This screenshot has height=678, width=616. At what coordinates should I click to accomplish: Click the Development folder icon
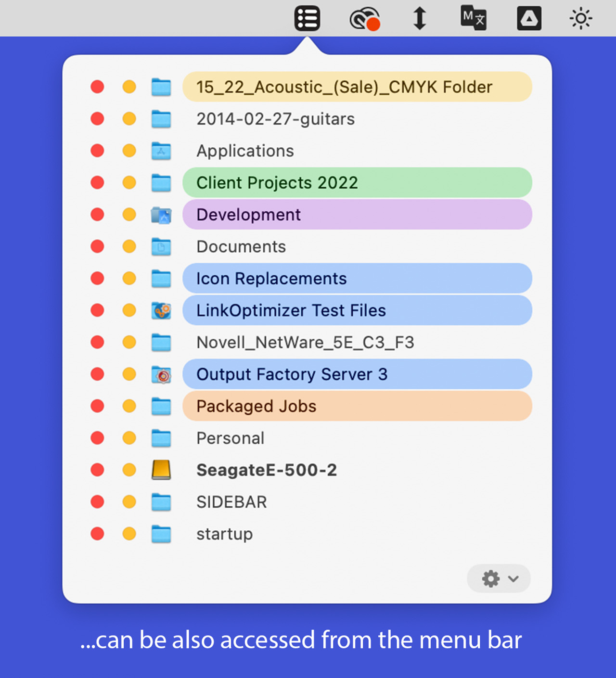162,215
